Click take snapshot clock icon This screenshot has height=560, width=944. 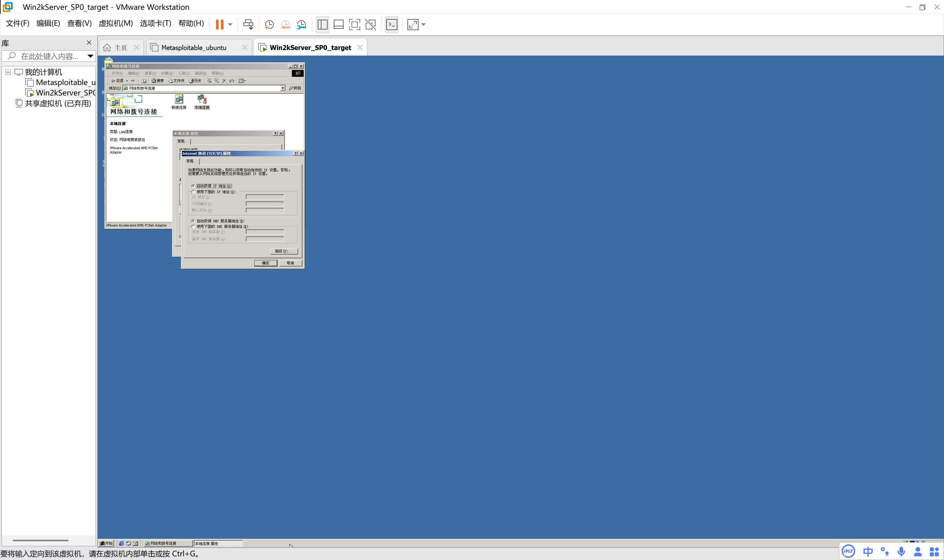click(269, 25)
